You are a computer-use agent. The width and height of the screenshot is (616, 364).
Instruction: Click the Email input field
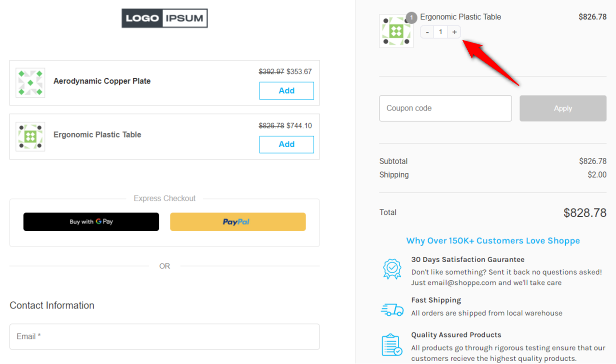coord(165,336)
